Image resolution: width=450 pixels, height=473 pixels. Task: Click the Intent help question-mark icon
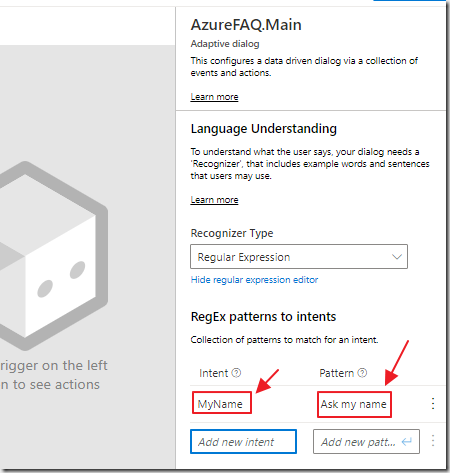pos(236,373)
